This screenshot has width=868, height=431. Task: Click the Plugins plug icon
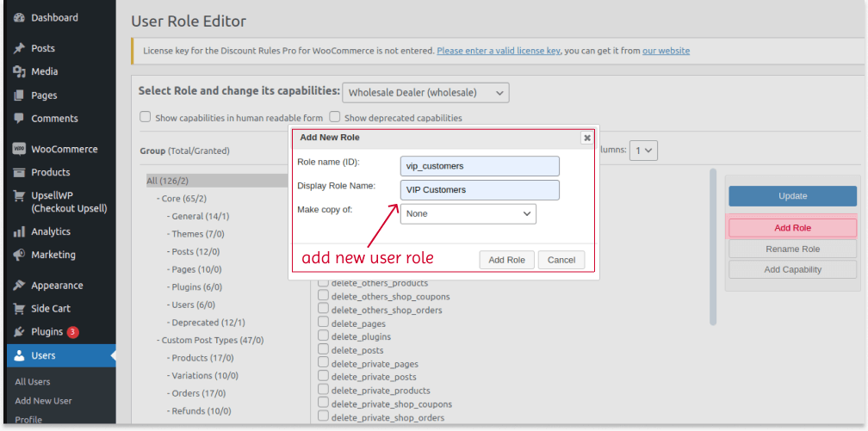coord(19,332)
